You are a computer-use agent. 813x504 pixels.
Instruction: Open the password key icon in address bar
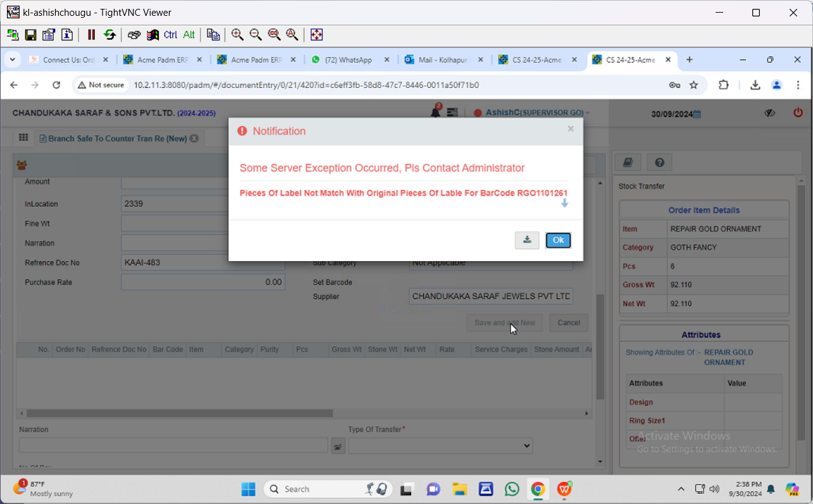click(674, 85)
